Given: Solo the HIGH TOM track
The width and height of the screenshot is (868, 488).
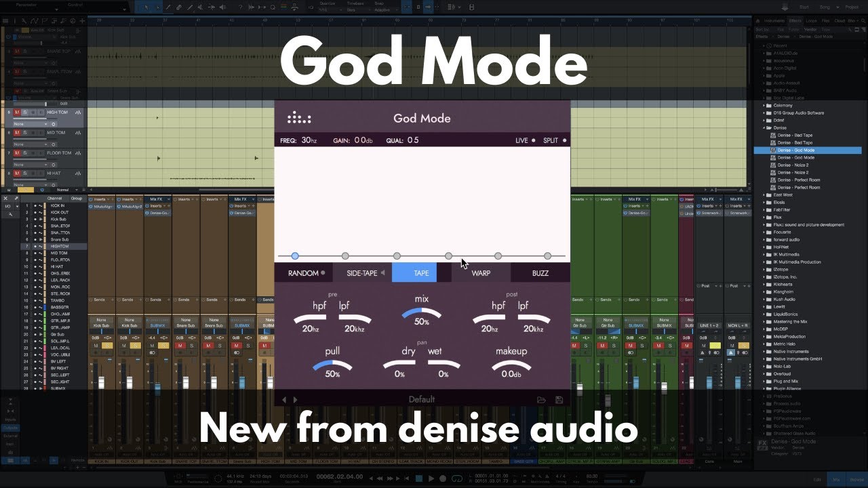Looking at the screenshot, I should point(25,113).
